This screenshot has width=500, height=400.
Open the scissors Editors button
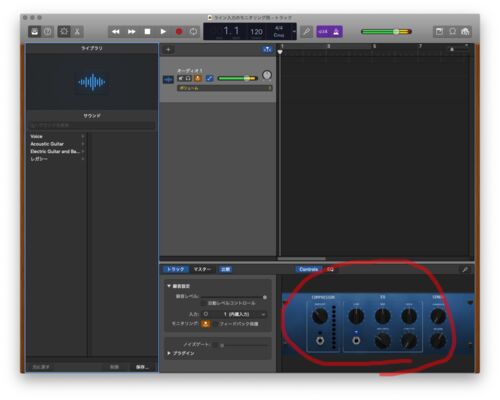(x=77, y=32)
